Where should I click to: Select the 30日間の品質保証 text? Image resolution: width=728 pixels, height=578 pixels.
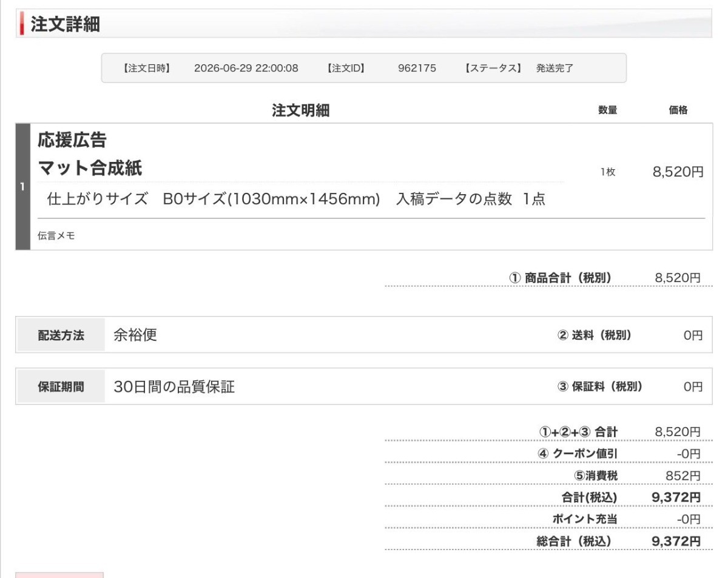click(174, 386)
